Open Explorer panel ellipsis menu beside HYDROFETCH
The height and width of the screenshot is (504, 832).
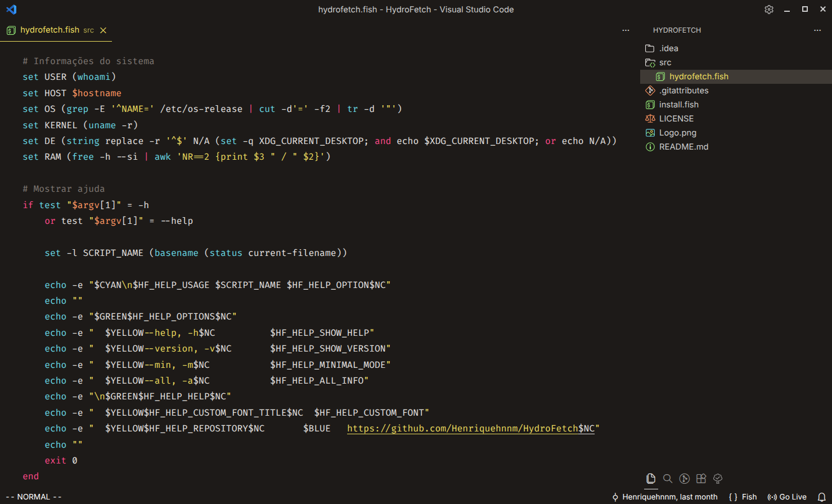(x=817, y=30)
